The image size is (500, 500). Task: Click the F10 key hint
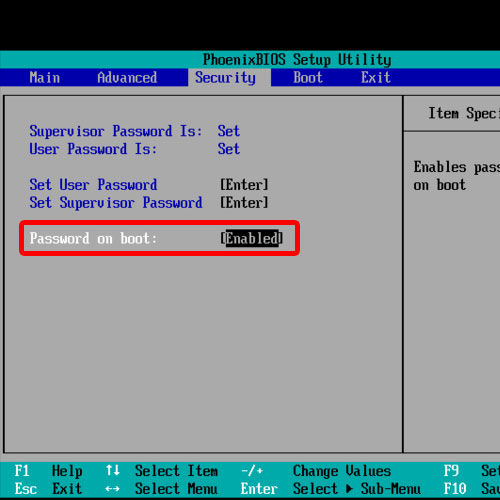click(x=455, y=489)
